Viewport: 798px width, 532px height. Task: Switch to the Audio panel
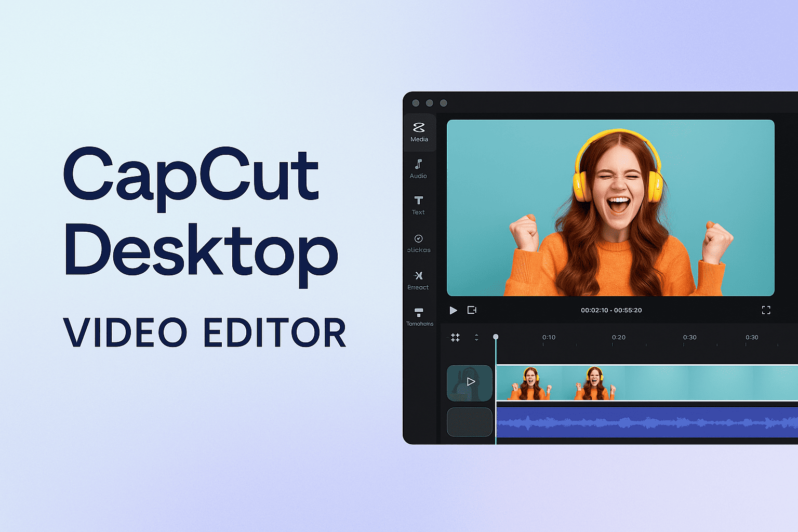pos(419,170)
